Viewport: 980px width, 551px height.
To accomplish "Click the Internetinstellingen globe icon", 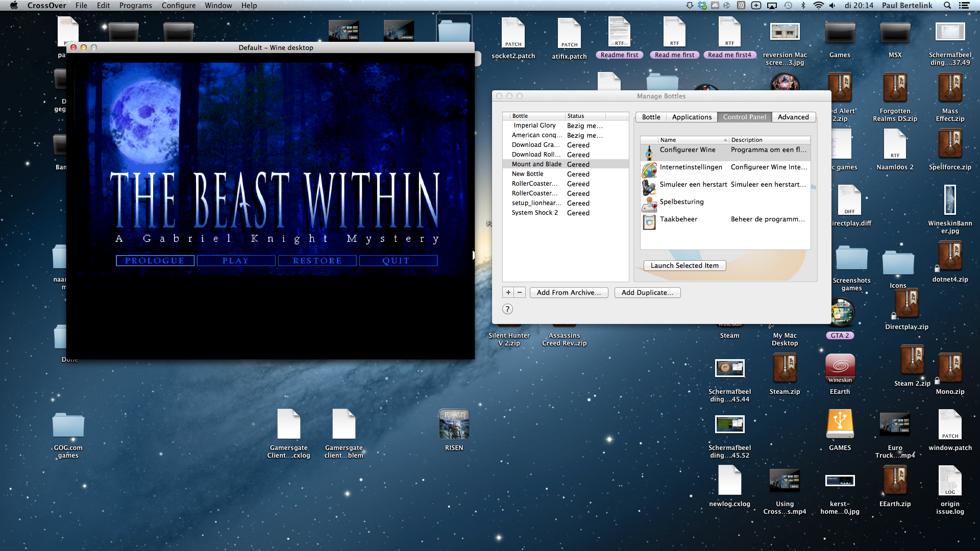I will click(649, 169).
